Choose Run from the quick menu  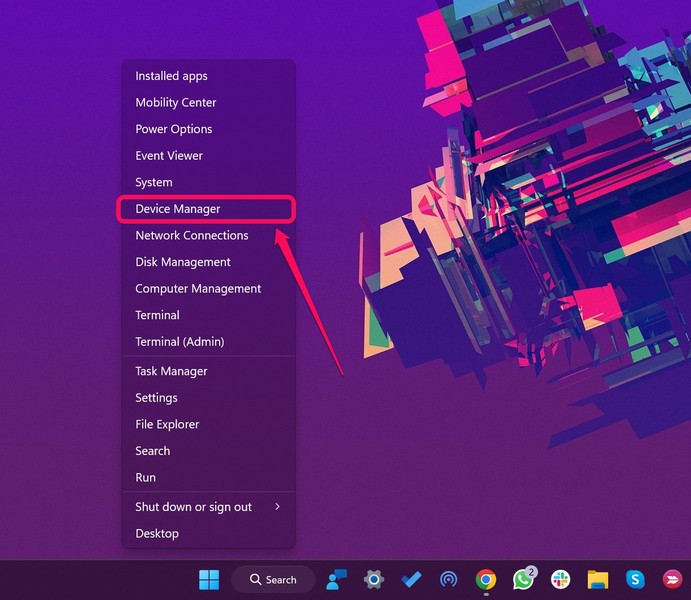pos(146,478)
